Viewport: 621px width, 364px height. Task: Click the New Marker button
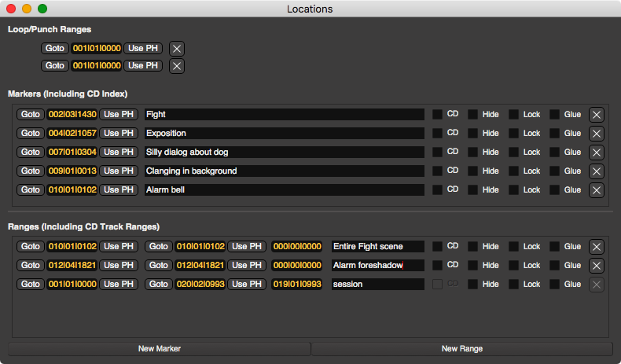coord(160,348)
